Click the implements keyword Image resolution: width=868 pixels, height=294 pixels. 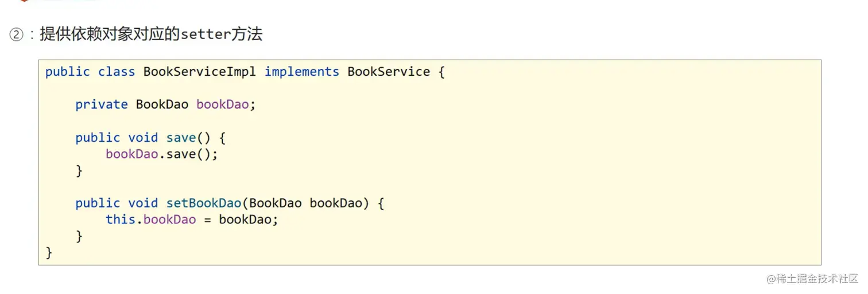pyautogui.click(x=301, y=72)
